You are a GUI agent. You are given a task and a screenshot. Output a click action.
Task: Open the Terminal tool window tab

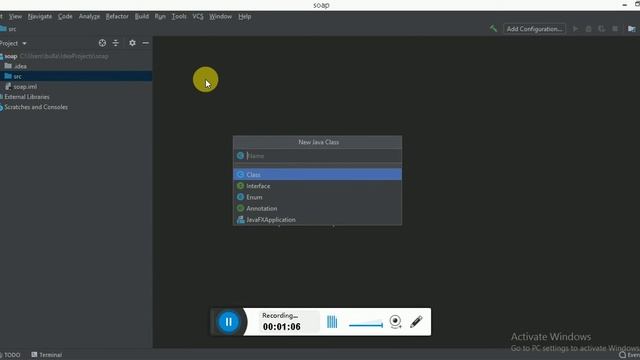[x=47, y=355]
